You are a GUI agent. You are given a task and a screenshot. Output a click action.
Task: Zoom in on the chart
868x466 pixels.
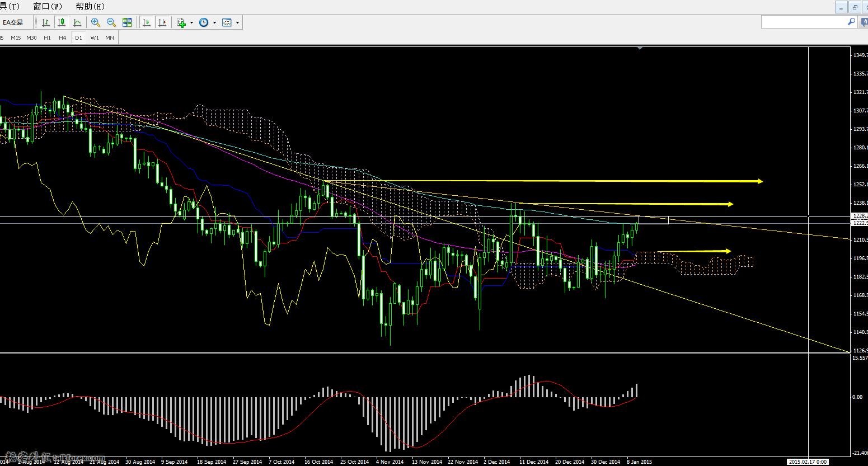(96, 22)
